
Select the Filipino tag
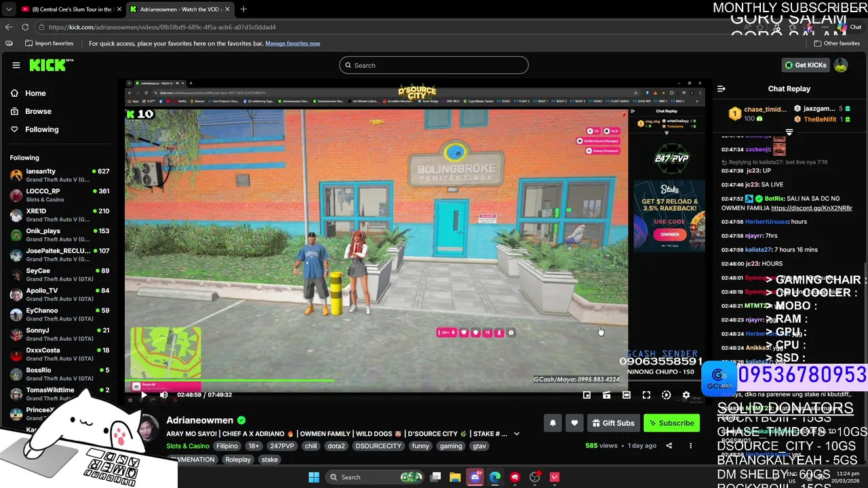pyautogui.click(x=227, y=446)
